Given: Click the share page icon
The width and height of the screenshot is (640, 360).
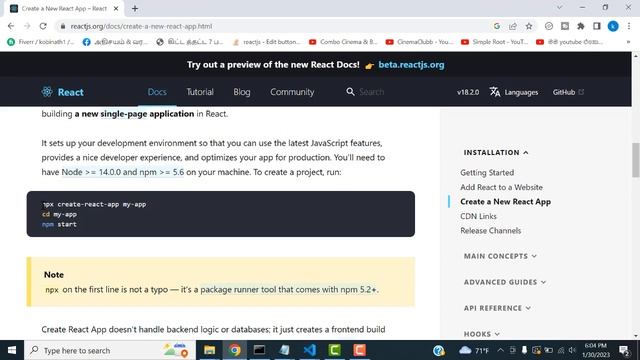Looking at the screenshot, I should [513, 26].
